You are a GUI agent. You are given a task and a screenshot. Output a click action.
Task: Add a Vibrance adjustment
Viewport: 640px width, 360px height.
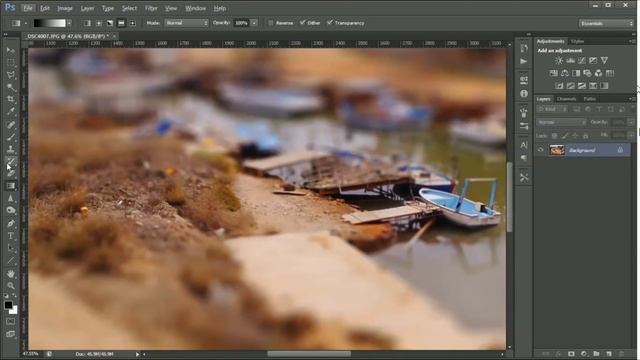(x=604, y=60)
